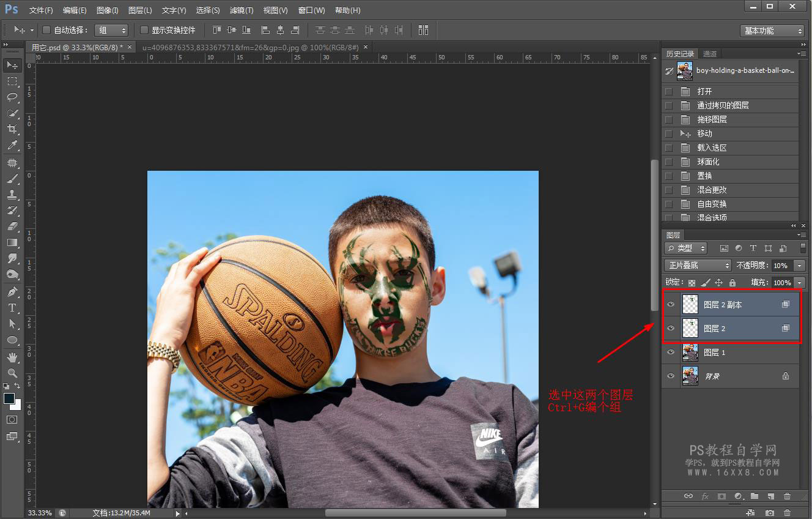Open the 不透明度 slider arrow
812x519 pixels.
799,266
